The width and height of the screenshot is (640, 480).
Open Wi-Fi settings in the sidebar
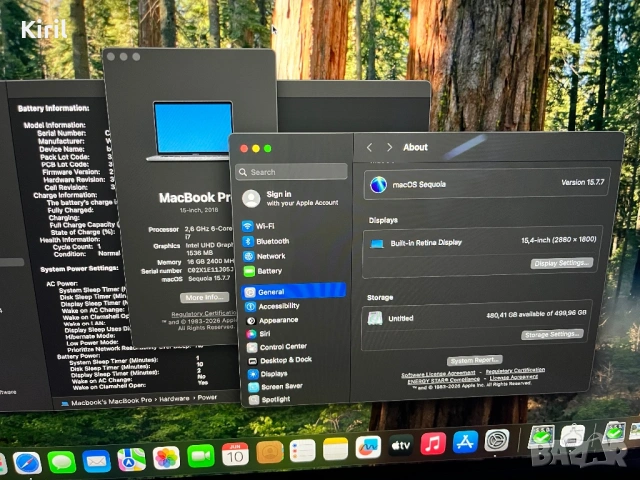(x=259, y=226)
